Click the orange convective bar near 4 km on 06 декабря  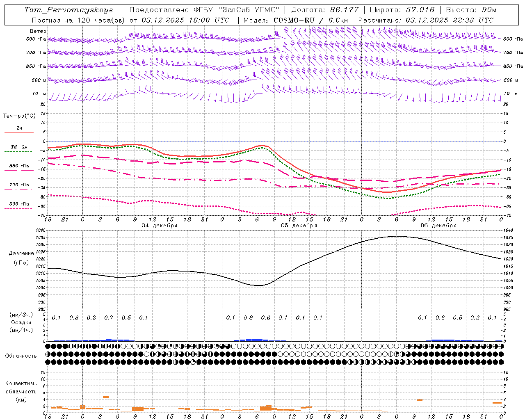click(x=420, y=400)
